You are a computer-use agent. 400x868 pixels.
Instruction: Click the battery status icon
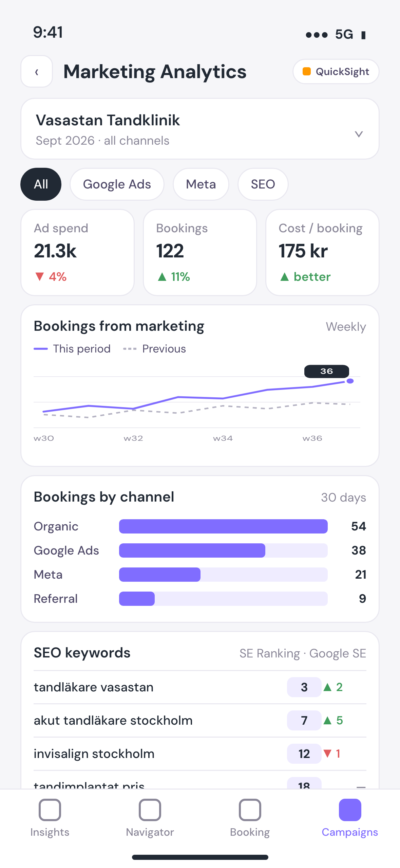pos(363,35)
